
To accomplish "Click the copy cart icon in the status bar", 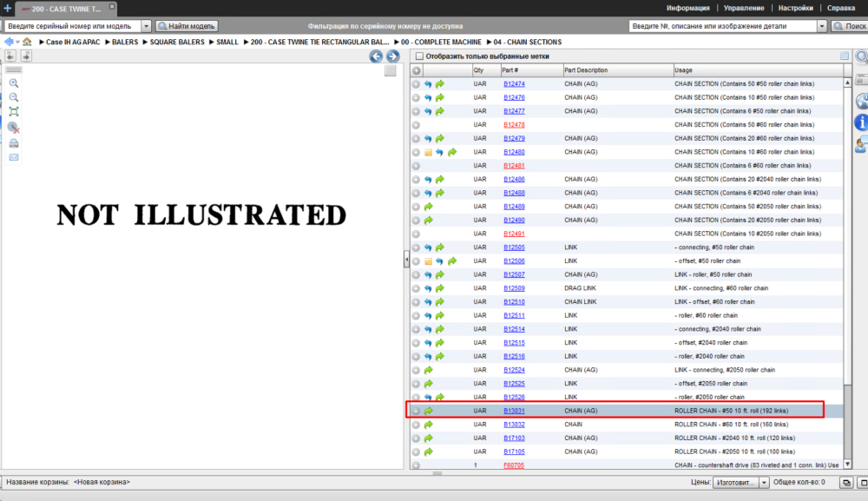I will coord(846,483).
